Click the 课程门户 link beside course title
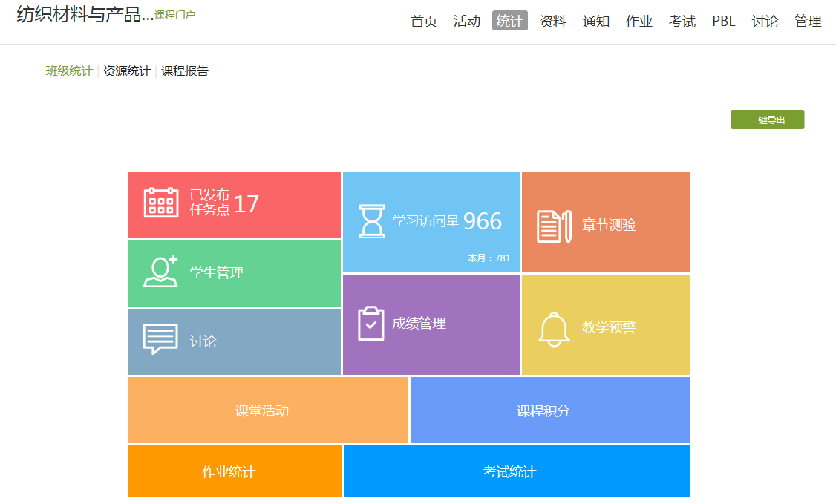This screenshot has width=836, height=504. pyautogui.click(x=175, y=15)
